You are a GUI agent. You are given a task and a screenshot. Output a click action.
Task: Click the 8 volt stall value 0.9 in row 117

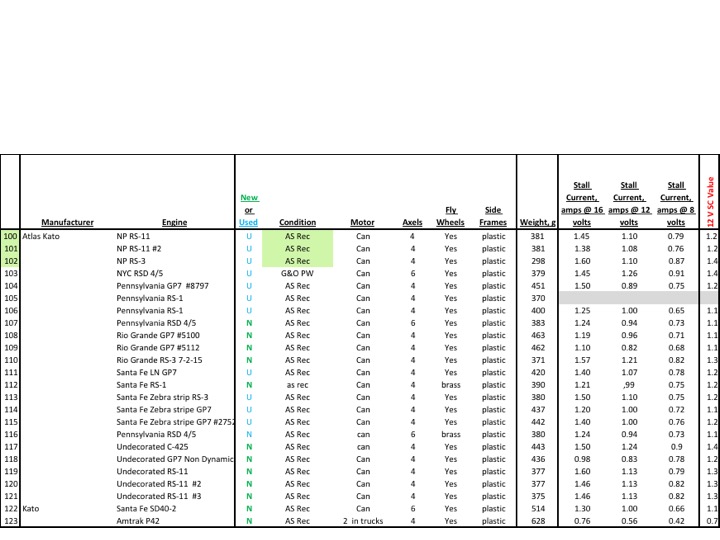click(676, 447)
